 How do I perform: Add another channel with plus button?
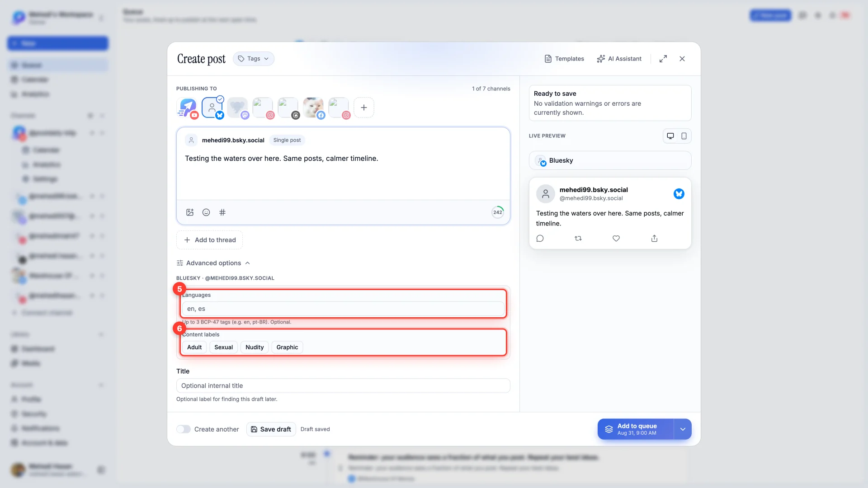pos(364,108)
